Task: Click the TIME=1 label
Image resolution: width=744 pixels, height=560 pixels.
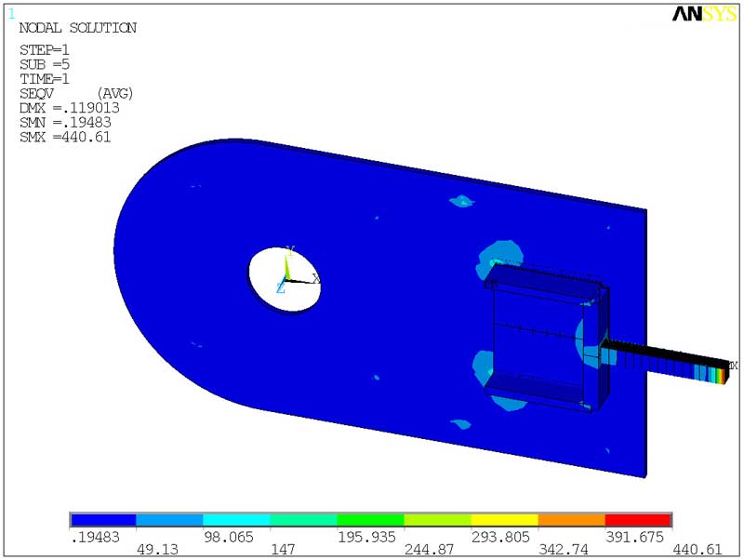Action: (44, 79)
